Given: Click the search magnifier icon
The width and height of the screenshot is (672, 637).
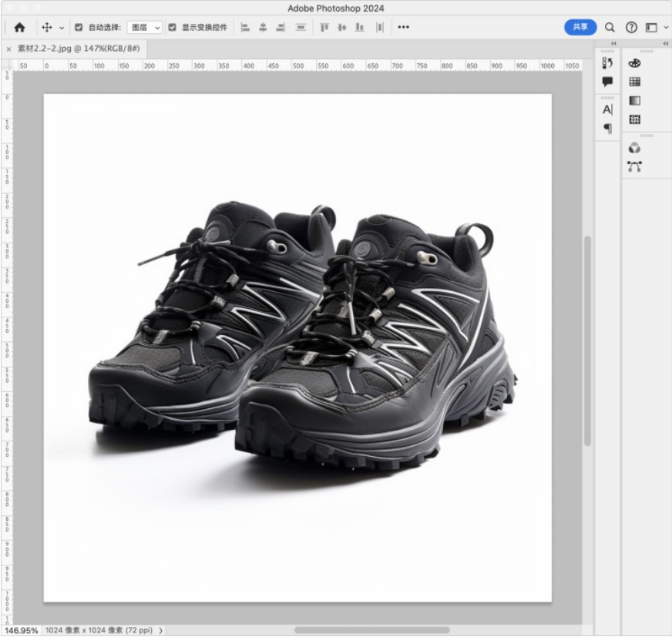Looking at the screenshot, I should pyautogui.click(x=610, y=27).
